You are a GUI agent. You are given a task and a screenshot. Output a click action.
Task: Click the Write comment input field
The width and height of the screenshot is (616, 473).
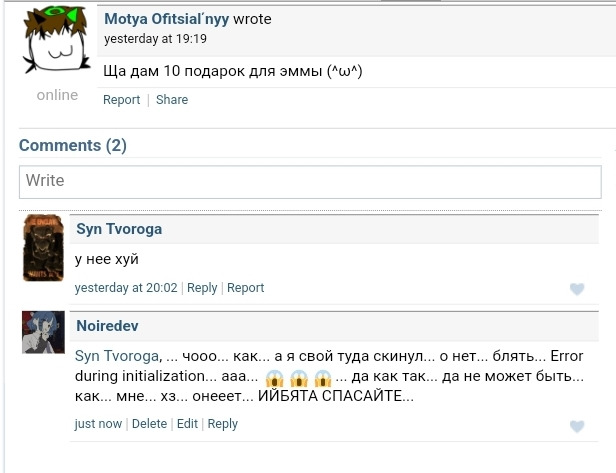308,181
